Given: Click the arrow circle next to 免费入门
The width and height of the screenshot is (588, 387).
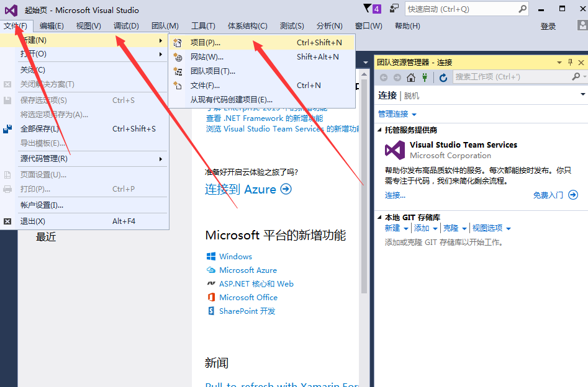Looking at the screenshot, I should pos(573,195).
